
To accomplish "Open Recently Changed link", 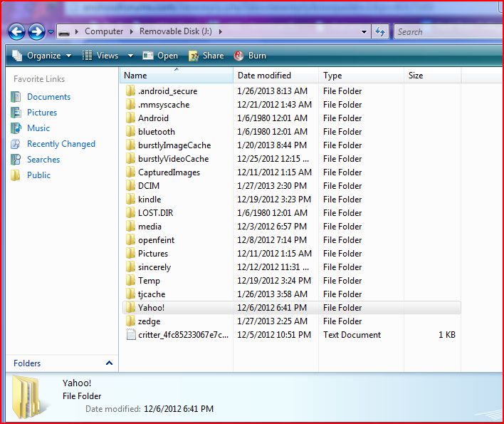I will pos(61,144).
